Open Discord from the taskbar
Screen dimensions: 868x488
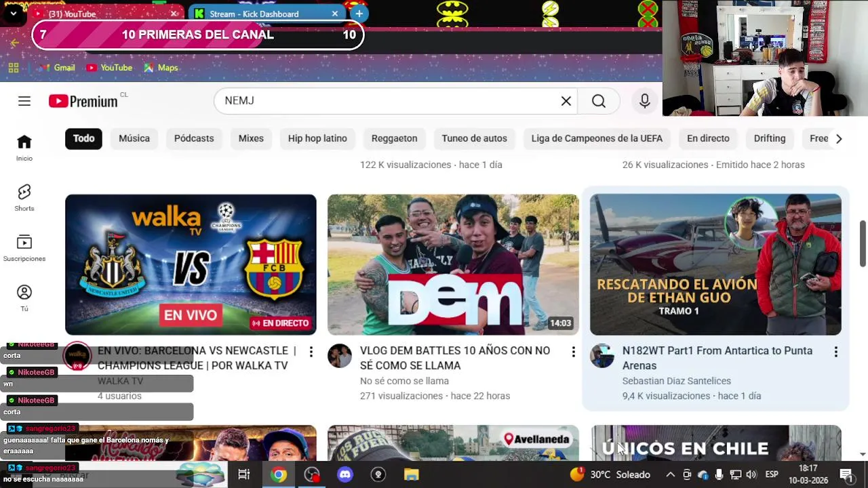point(345,474)
